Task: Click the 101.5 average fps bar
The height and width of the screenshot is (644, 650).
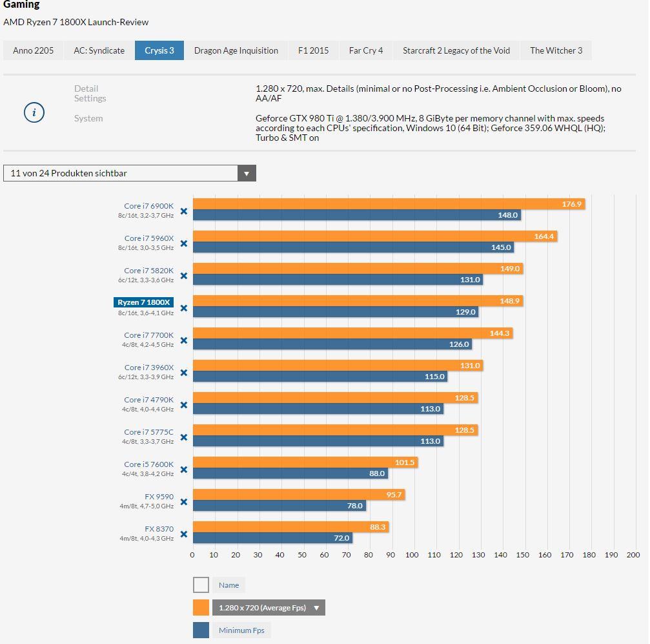Action: pyautogui.click(x=305, y=462)
